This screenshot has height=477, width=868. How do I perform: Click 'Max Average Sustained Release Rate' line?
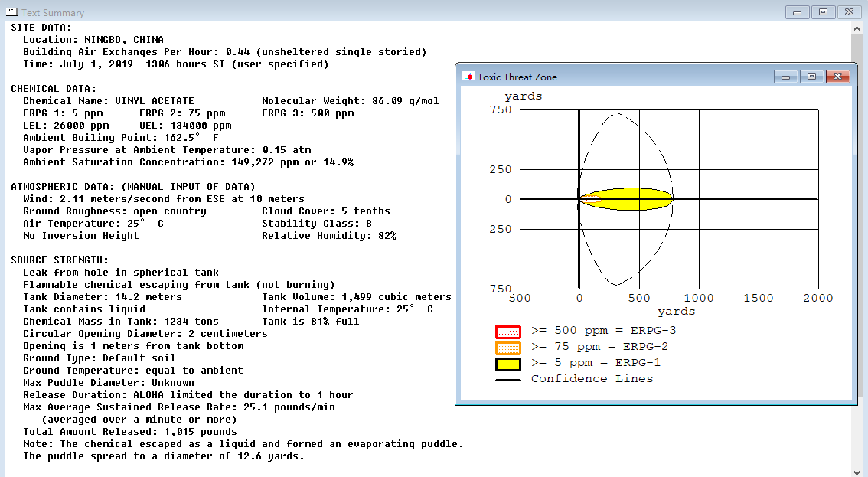pyautogui.click(x=179, y=407)
